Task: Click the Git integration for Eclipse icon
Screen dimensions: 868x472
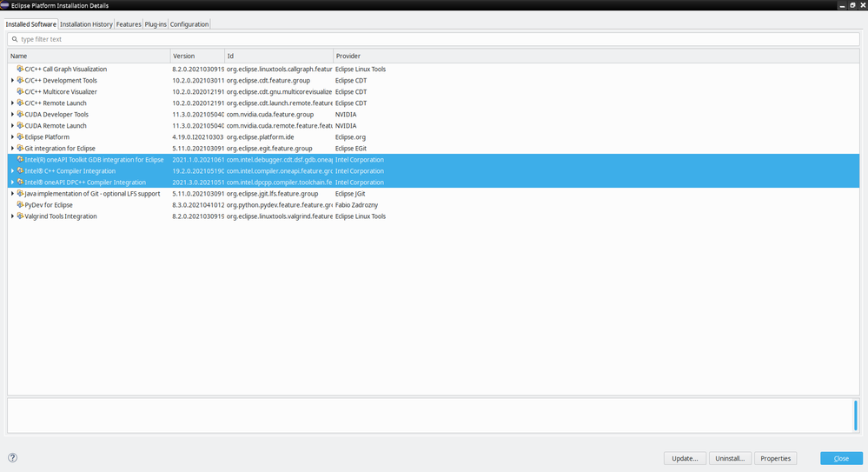Action: 20,149
